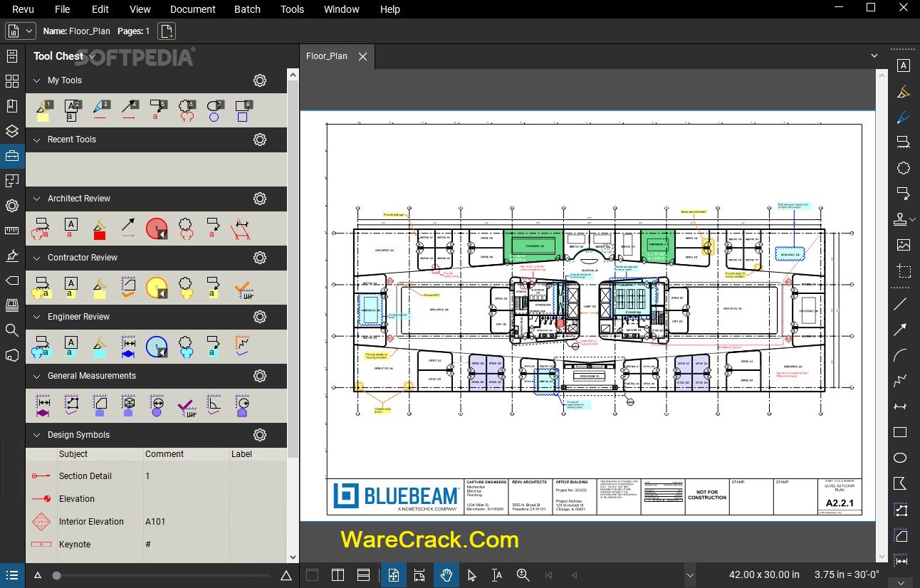Open the Layers panel icon
920x588 pixels.
tap(12, 131)
